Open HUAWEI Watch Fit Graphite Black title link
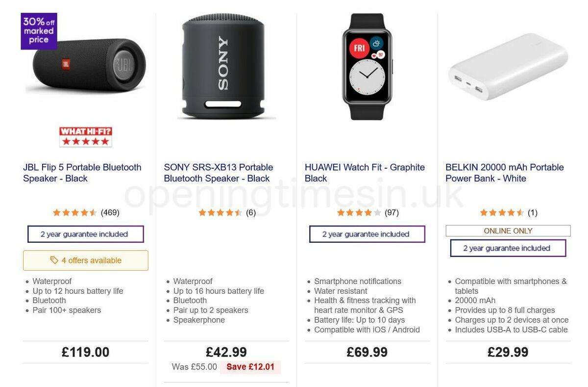The width and height of the screenshot is (588, 387). click(365, 173)
